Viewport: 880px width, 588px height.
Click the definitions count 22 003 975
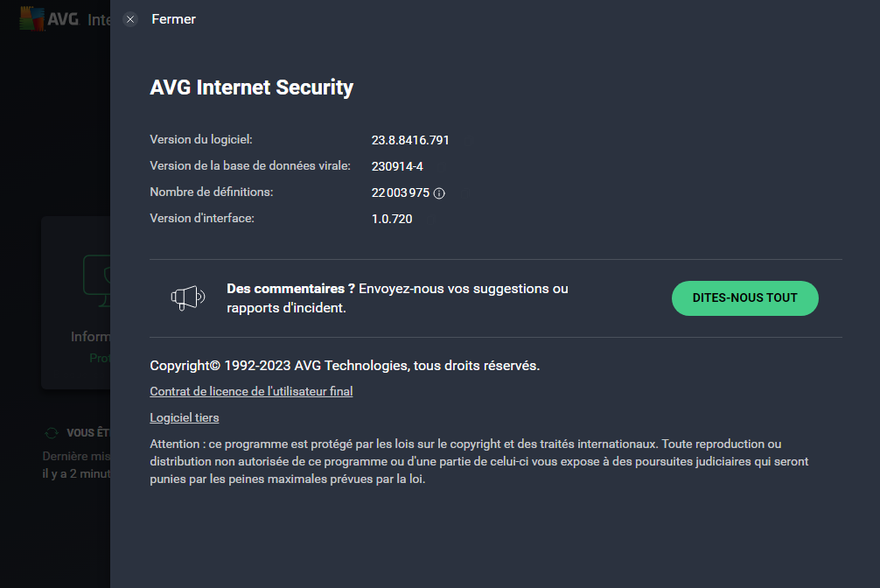[401, 192]
